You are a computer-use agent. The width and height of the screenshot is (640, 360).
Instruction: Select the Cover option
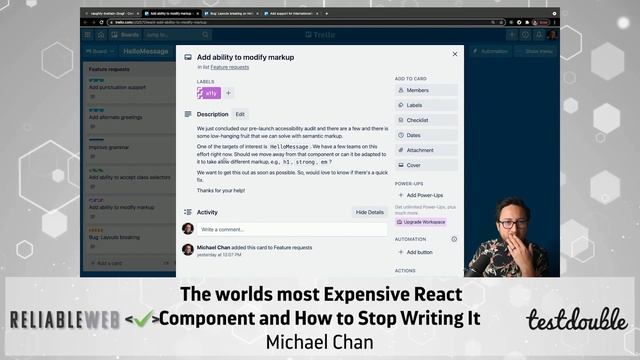click(x=426, y=165)
